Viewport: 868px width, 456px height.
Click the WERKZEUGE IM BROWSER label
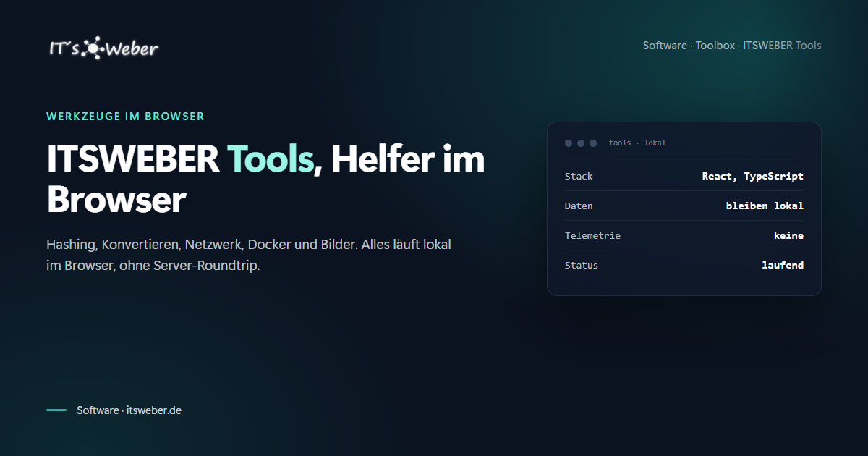(x=125, y=116)
